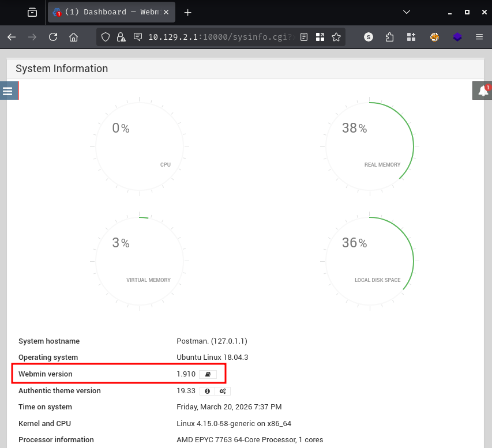Screen dimensions: 492x448
Task: Open the notifications bell icon
Action: tap(483, 91)
